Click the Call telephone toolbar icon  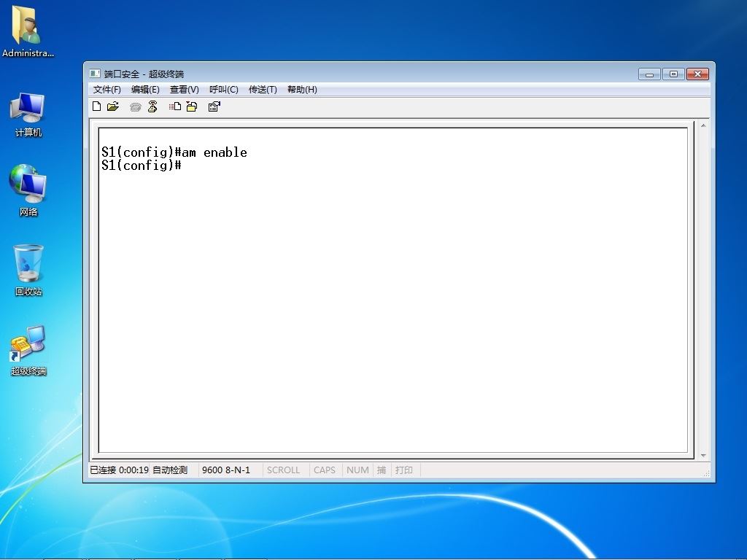(x=135, y=107)
